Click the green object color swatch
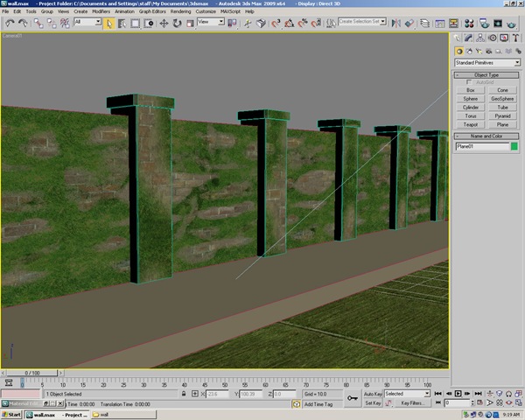This screenshot has width=525, height=420. coord(514,147)
